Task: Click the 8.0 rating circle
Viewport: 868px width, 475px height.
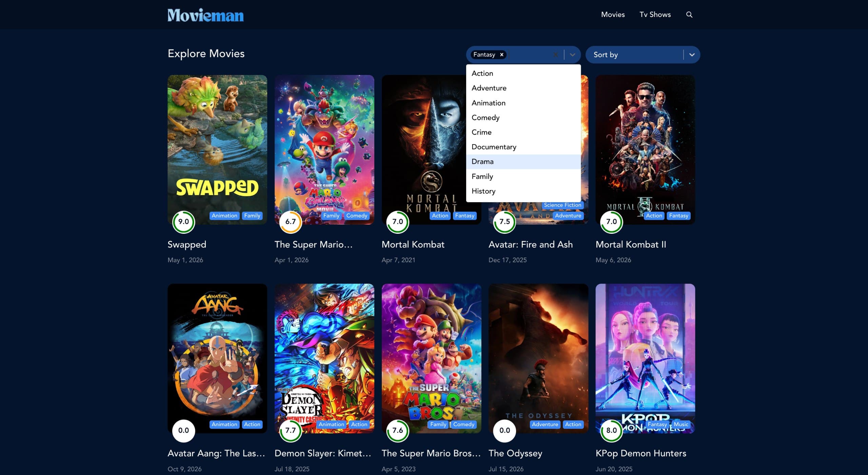Action: point(611,430)
